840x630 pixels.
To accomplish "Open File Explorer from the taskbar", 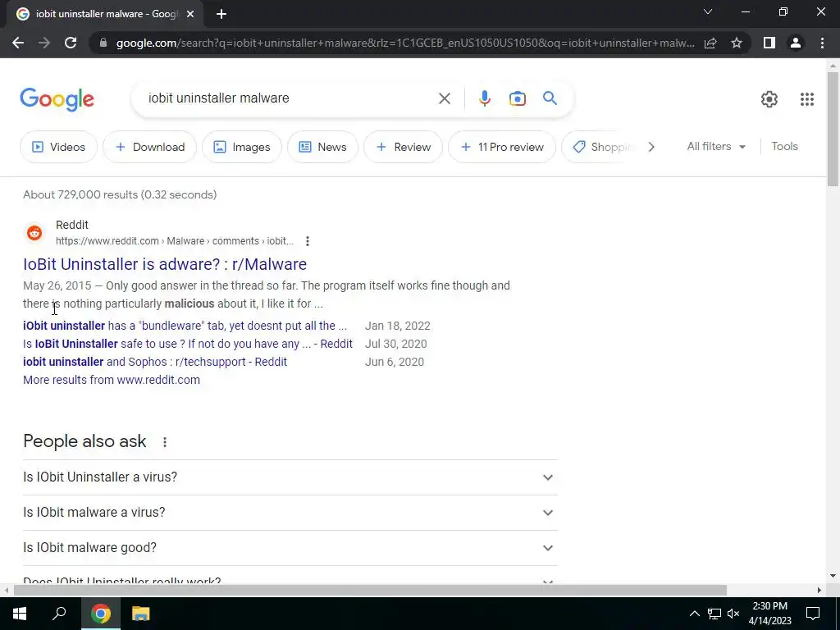I will click(141, 614).
